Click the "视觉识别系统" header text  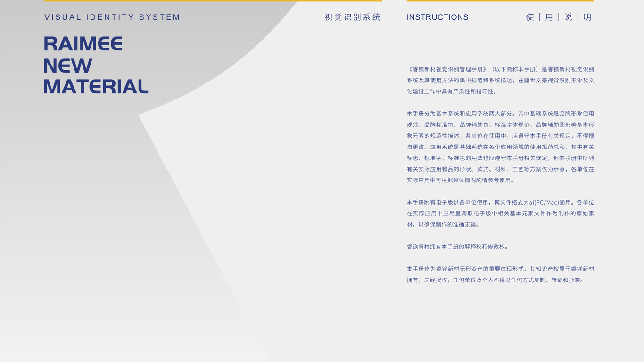353,17
